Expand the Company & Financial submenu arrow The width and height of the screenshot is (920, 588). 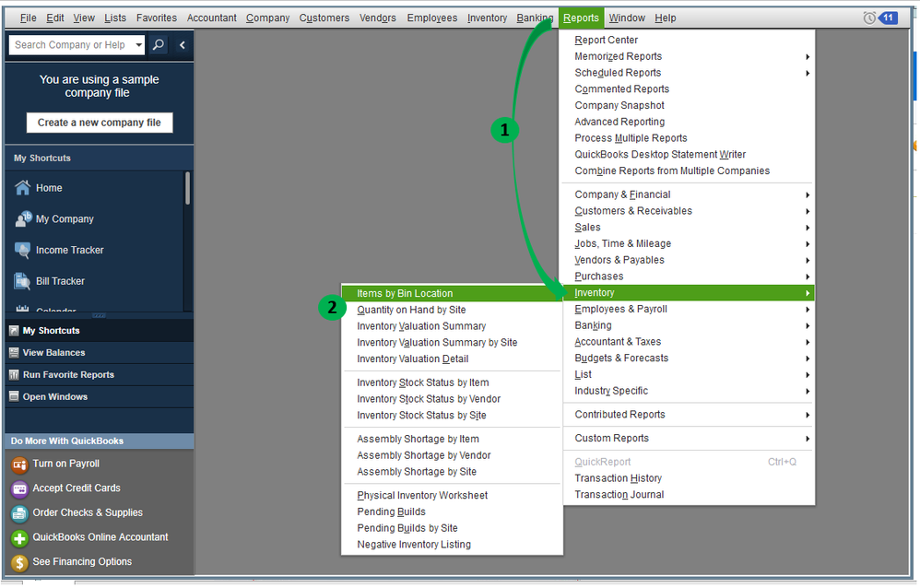[808, 194]
